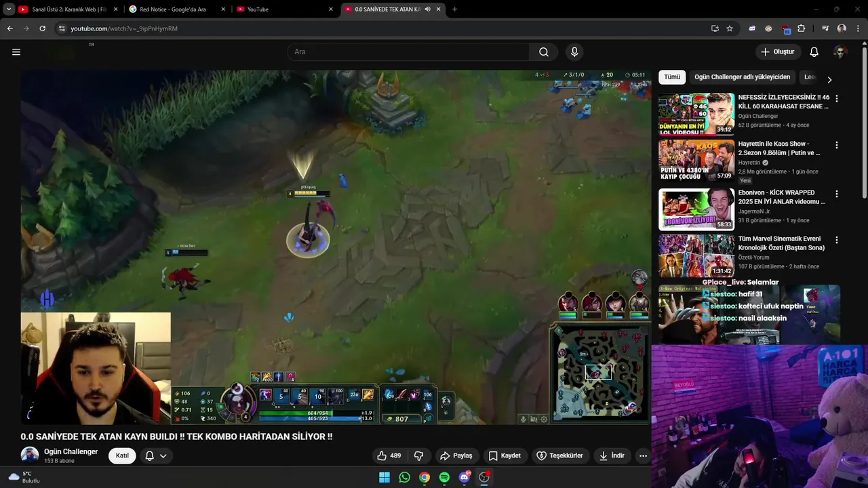
Task: Open the Windows Start menu
Action: point(384,477)
